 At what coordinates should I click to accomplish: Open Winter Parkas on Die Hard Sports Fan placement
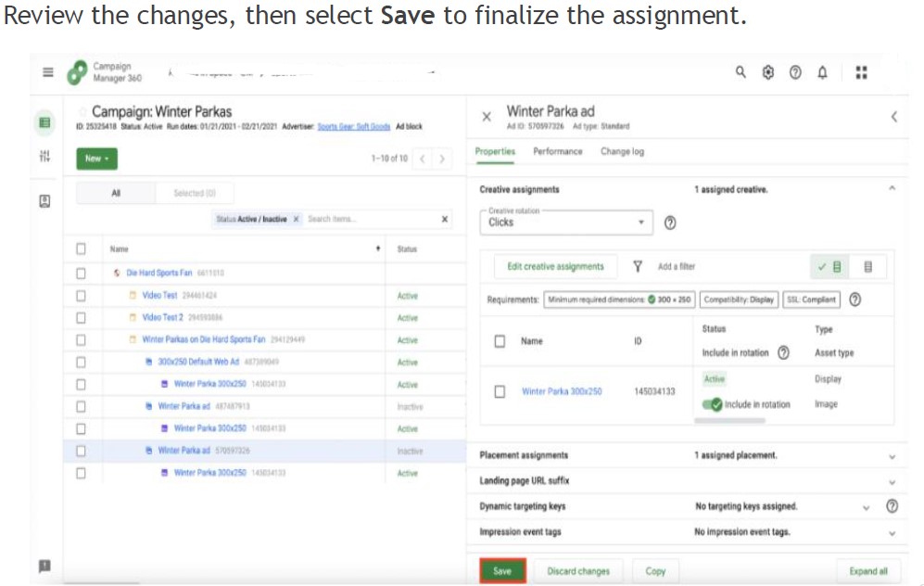tap(203, 339)
